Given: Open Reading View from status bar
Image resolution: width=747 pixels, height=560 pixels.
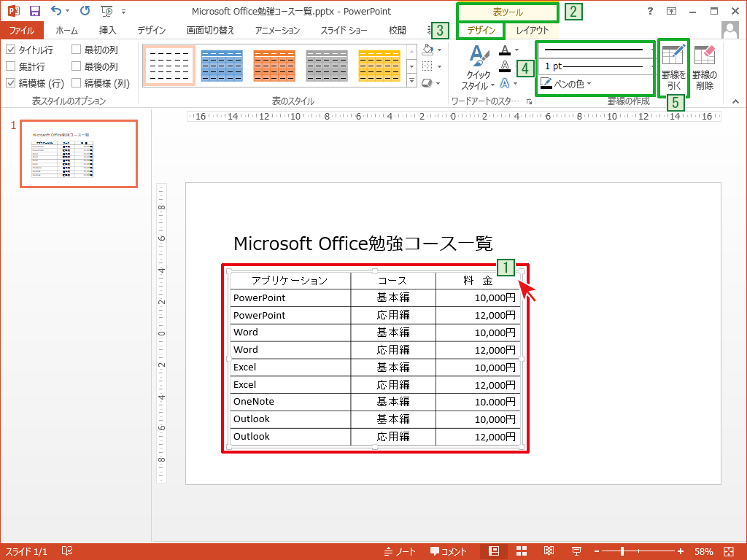Looking at the screenshot, I should pyautogui.click(x=549, y=551).
